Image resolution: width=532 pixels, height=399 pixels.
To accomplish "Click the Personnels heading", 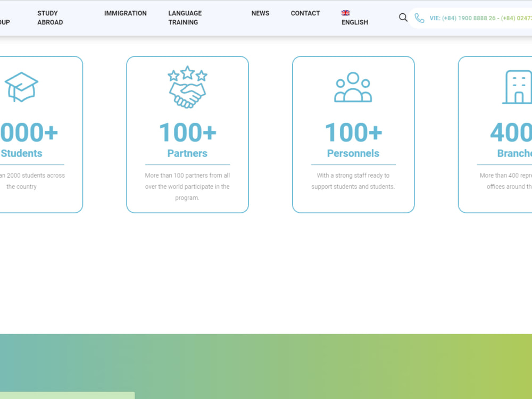I will (353, 153).
